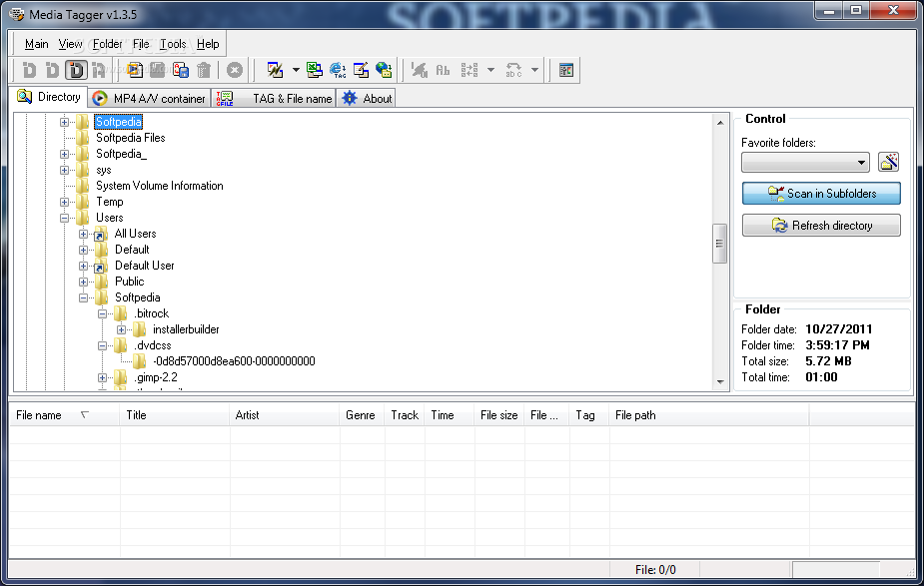Open the Tools menu
Screen dimensions: 924x586
[173, 44]
